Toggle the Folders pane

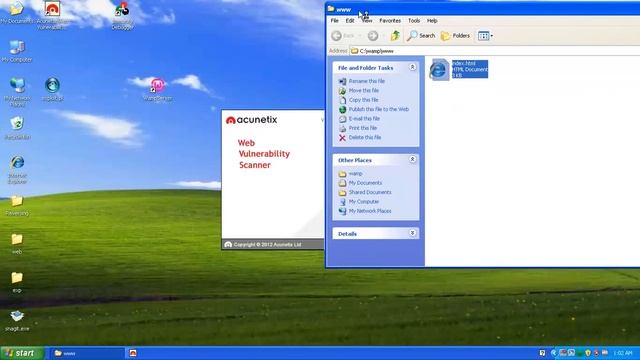coord(455,36)
